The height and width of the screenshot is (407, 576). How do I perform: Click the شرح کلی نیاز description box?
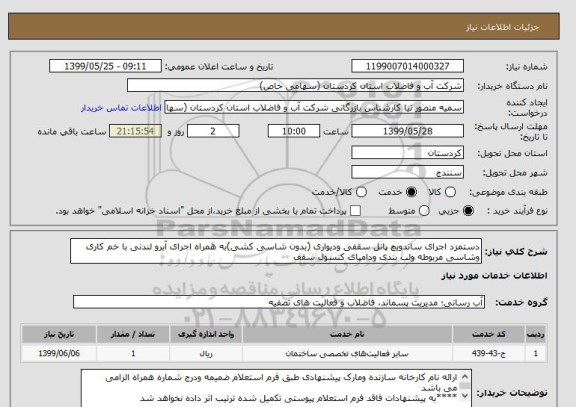(276, 251)
